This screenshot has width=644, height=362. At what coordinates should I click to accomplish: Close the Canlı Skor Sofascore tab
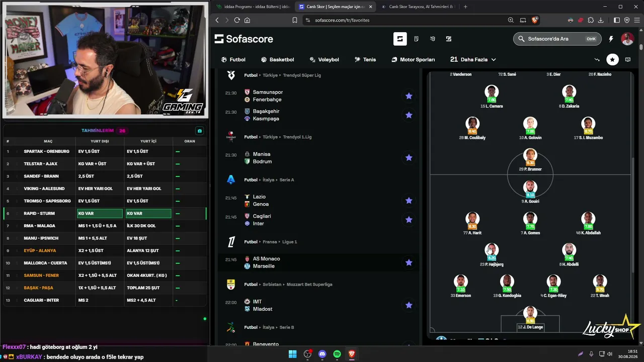(x=371, y=7)
